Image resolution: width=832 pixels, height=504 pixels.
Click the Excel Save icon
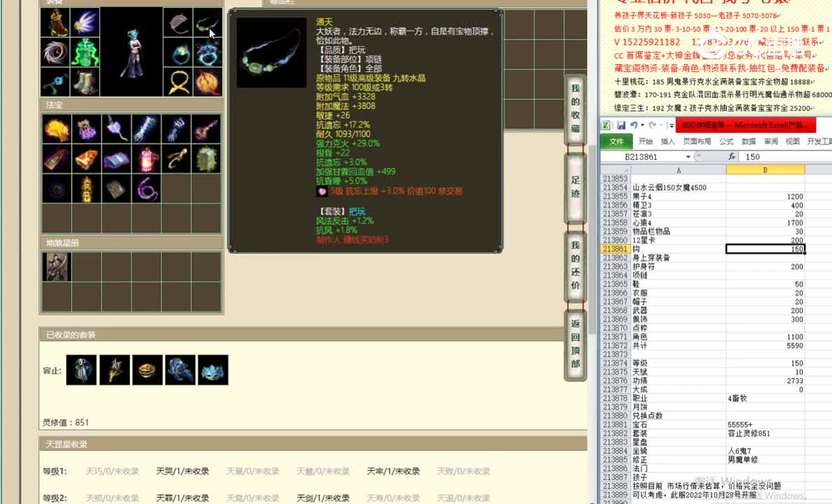[x=620, y=125]
